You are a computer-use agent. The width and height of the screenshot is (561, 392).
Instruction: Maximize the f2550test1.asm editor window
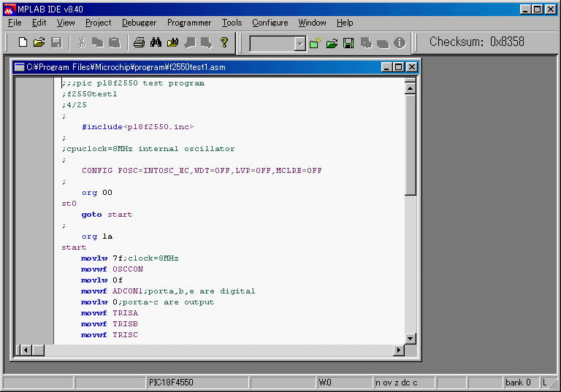tap(399, 67)
